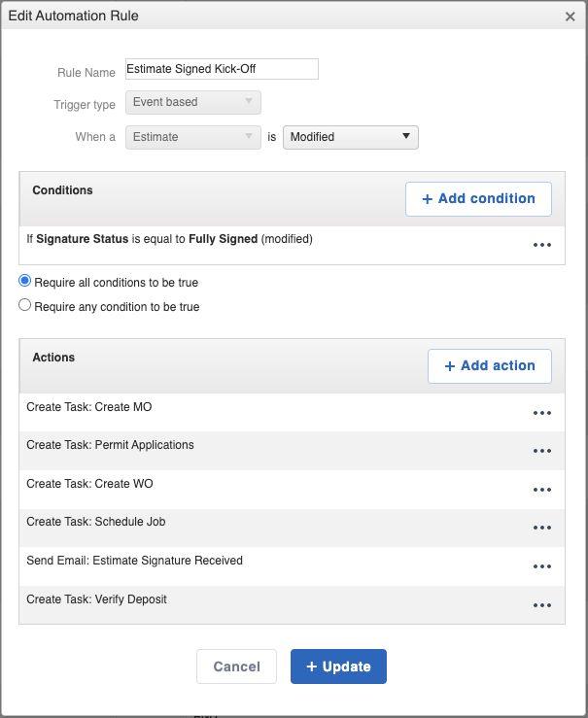Open options for Estimate Signature Received email
Viewport: 588px width, 718px height.
pyautogui.click(x=542, y=566)
